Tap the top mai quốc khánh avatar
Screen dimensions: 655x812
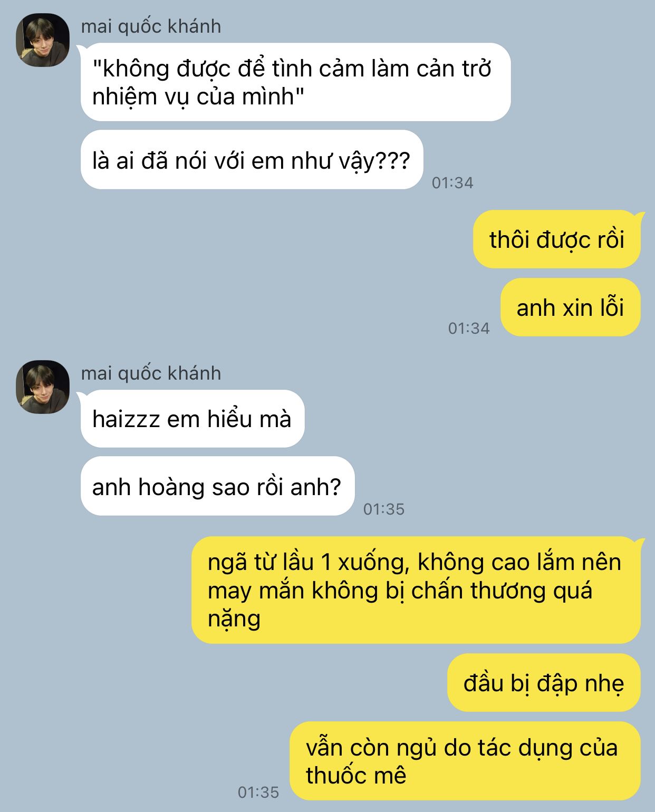pos(43,40)
